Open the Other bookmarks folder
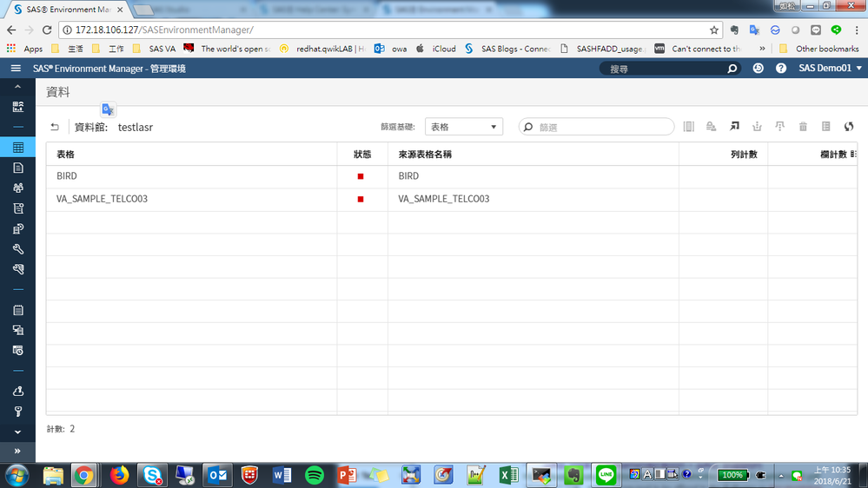 [x=818, y=49]
